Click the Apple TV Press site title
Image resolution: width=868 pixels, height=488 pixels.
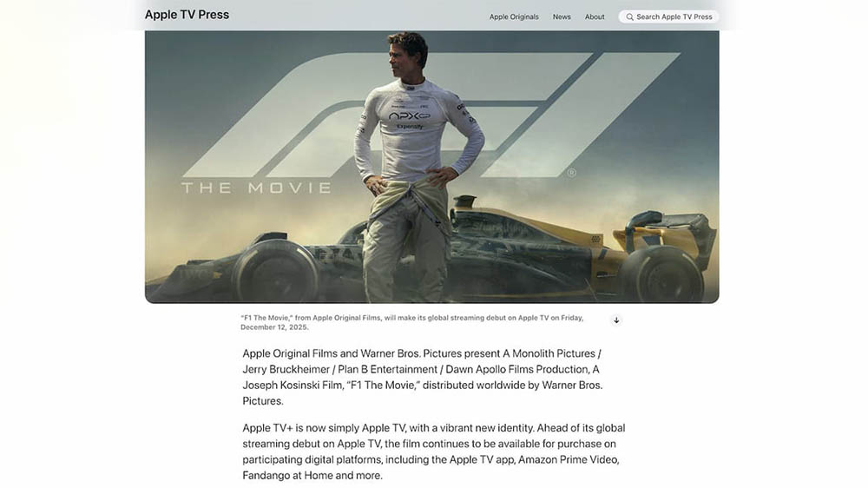187,15
